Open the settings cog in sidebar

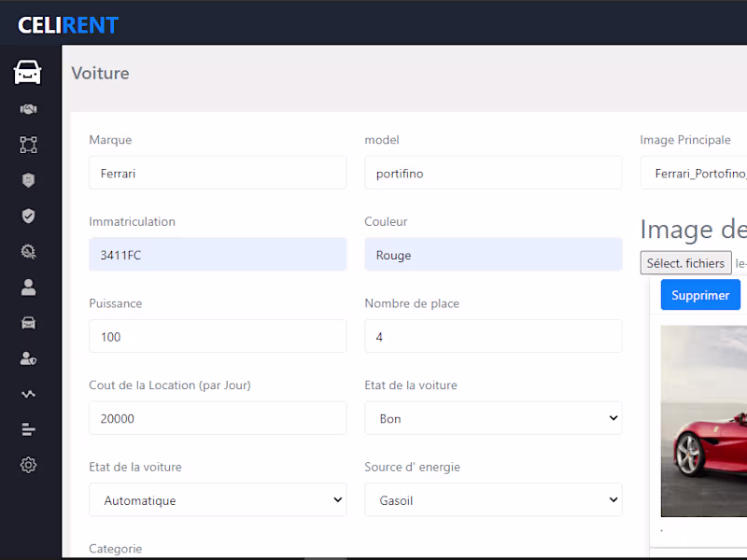point(28,465)
